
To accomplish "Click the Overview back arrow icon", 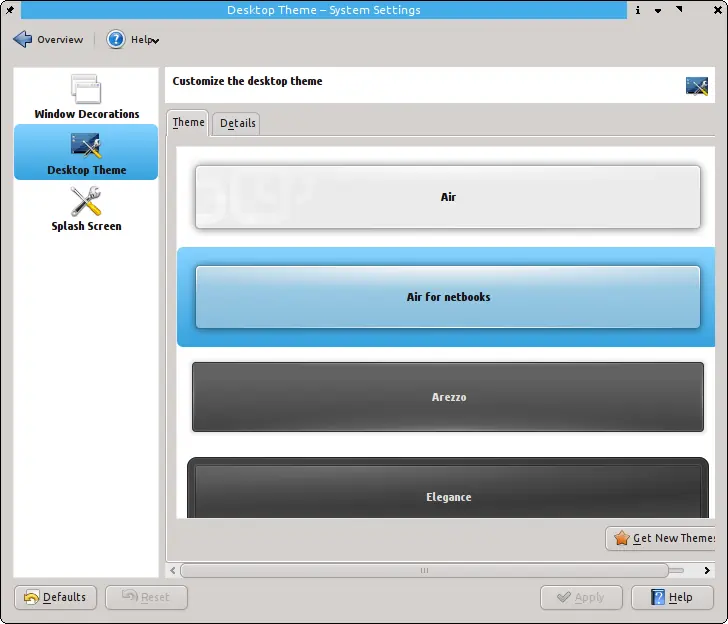I will 22,39.
